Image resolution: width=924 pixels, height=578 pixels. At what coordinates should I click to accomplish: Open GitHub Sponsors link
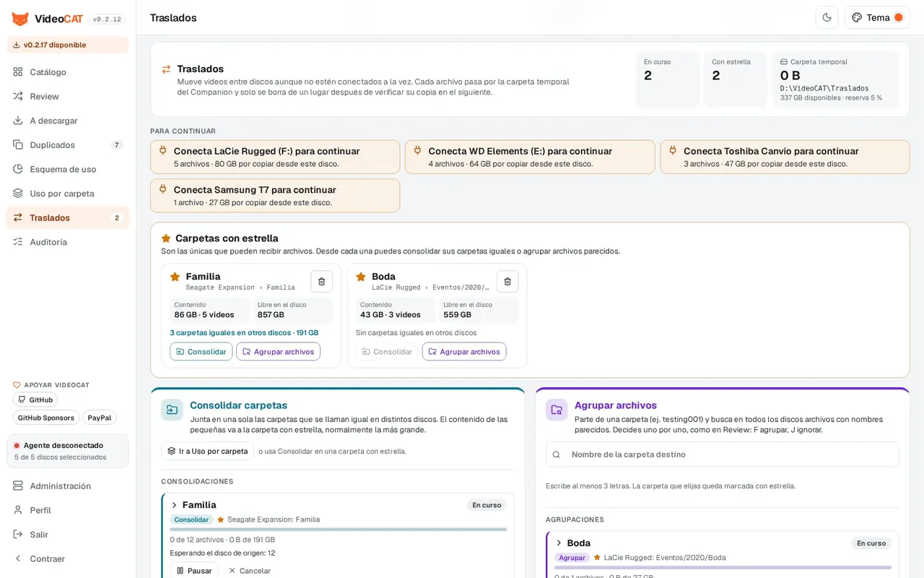coord(46,418)
